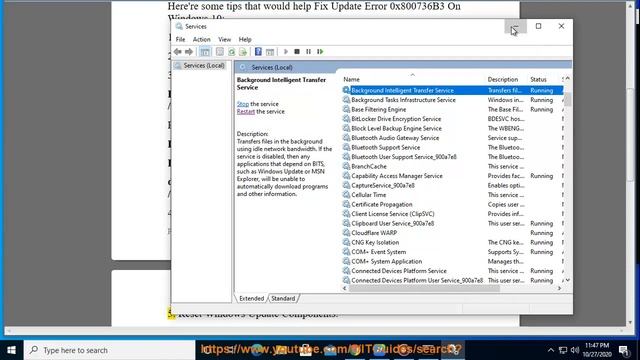The width and height of the screenshot is (640, 360).
Task: Click the Start Service play icon
Action: click(286, 52)
